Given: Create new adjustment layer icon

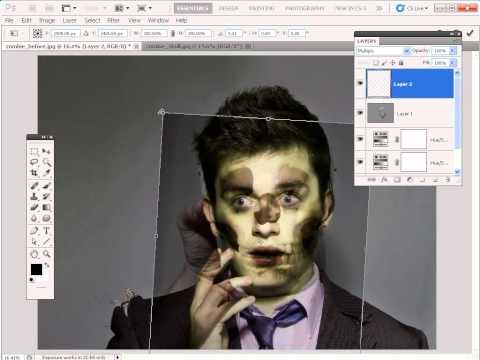Looking at the screenshot, I should [x=410, y=180].
